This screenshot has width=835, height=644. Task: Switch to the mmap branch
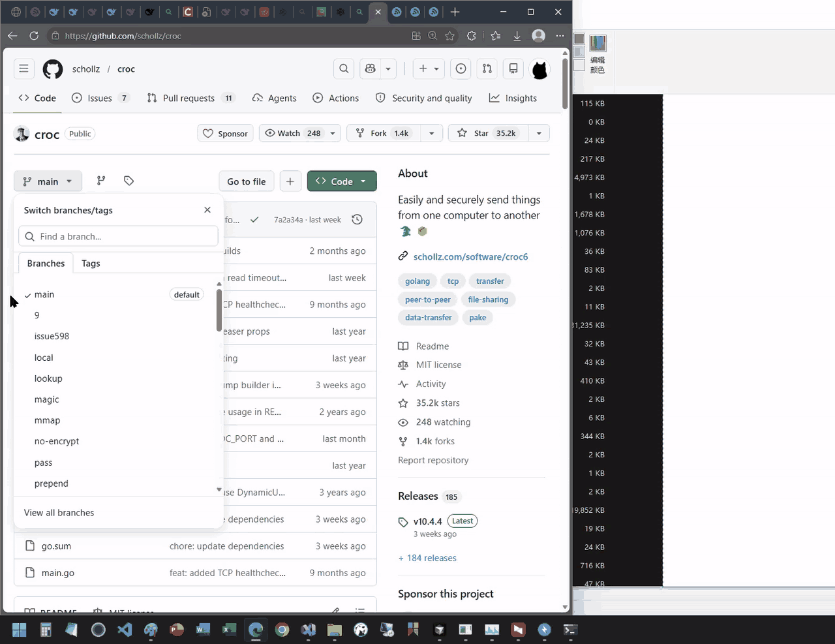[x=118, y=420]
